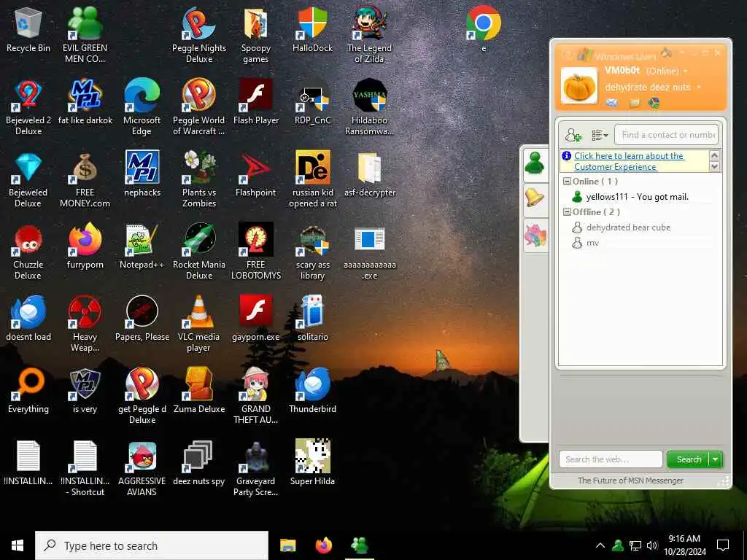Click the Add a contact icon
Viewport: 747px width, 560px height.
pos(573,135)
